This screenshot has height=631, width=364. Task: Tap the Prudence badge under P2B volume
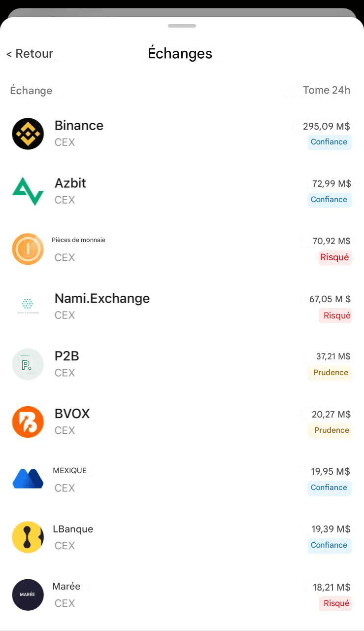(330, 373)
